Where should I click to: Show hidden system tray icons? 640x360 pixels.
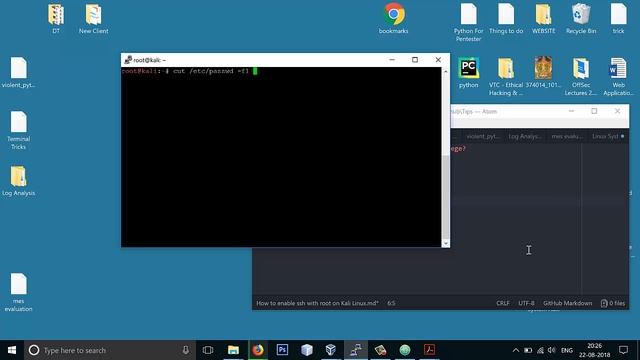point(516,350)
